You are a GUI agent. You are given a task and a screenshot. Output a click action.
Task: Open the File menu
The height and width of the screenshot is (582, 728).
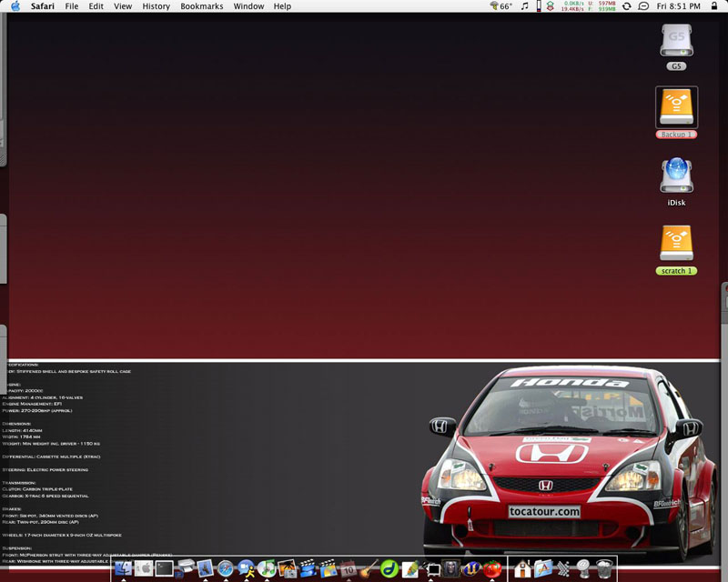72,6
